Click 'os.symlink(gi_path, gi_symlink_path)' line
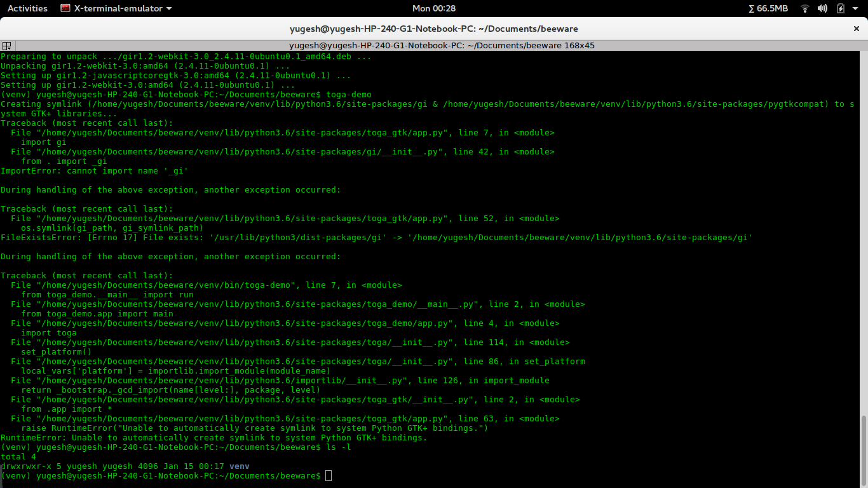Image resolution: width=868 pixels, height=488 pixels. tap(112, 228)
